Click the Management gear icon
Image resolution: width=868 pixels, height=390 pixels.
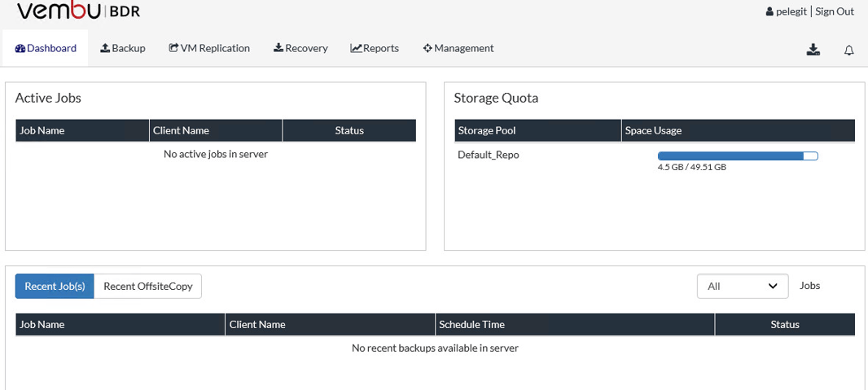tap(427, 48)
